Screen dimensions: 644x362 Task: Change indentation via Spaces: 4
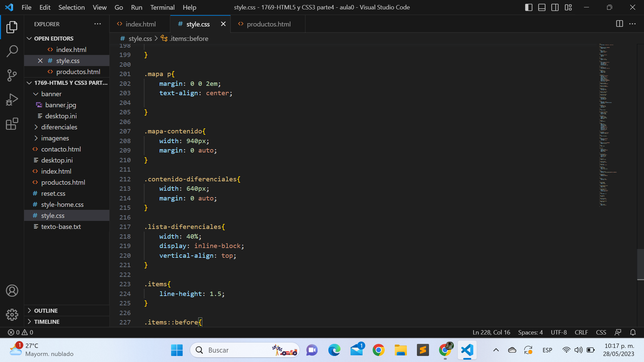tap(530, 332)
